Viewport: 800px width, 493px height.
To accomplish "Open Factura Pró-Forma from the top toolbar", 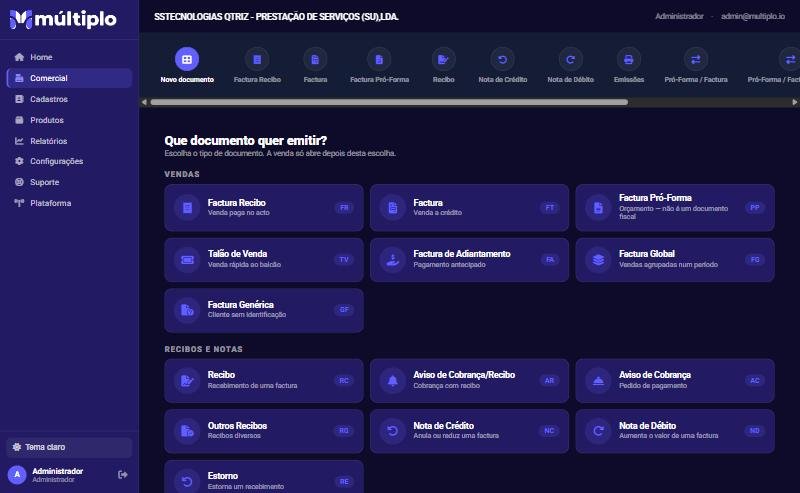I will pyautogui.click(x=379, y=60).
